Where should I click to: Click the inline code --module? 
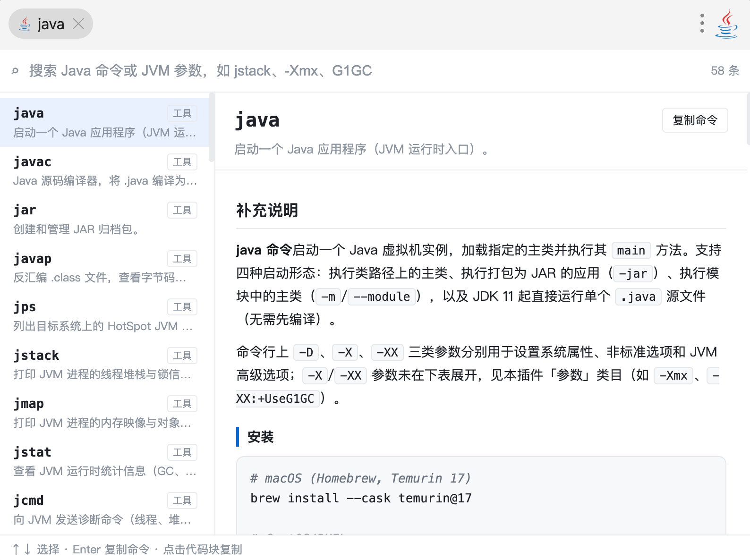coord(382,297)
